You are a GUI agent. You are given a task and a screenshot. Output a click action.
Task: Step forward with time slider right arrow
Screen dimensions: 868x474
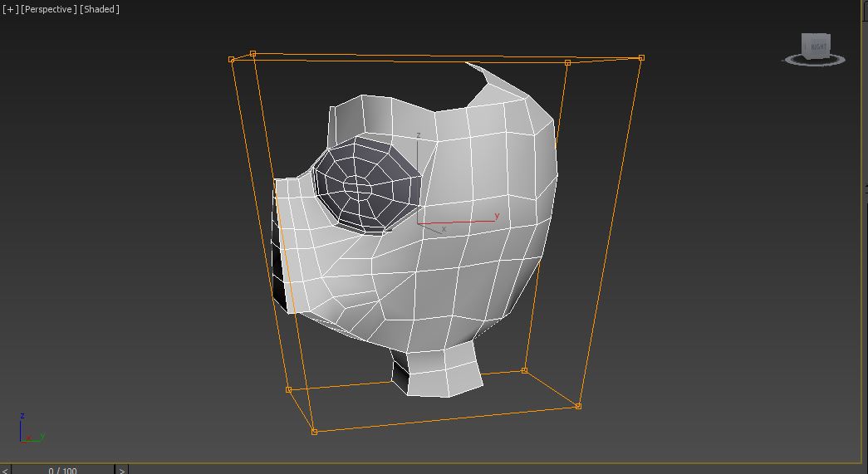[121, 470]
